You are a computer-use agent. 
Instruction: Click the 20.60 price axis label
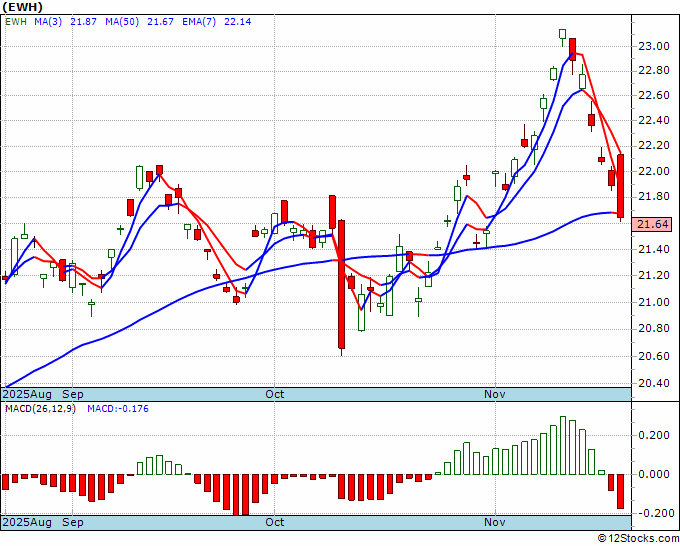652,356
